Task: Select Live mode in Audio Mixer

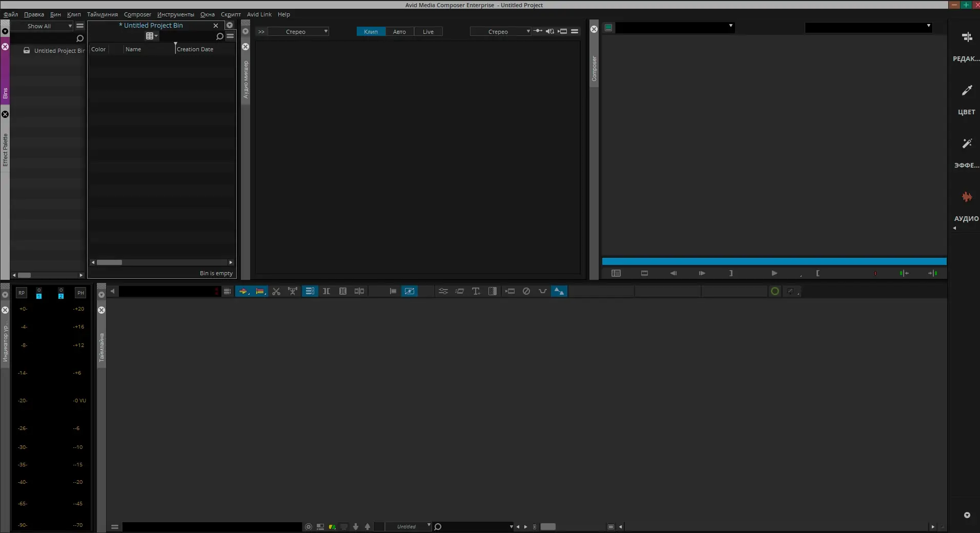Action: [x=428, y=32]
